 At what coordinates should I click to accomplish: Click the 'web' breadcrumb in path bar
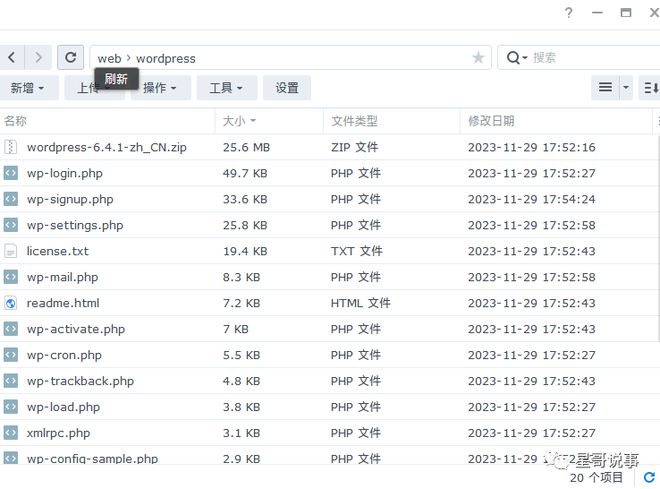tap(109, 59)
